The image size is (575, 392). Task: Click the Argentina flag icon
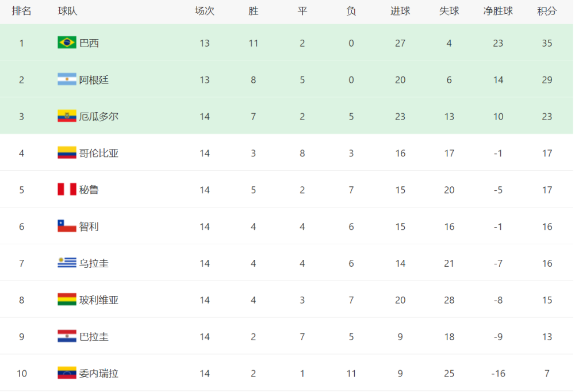[x=67, y=79]
